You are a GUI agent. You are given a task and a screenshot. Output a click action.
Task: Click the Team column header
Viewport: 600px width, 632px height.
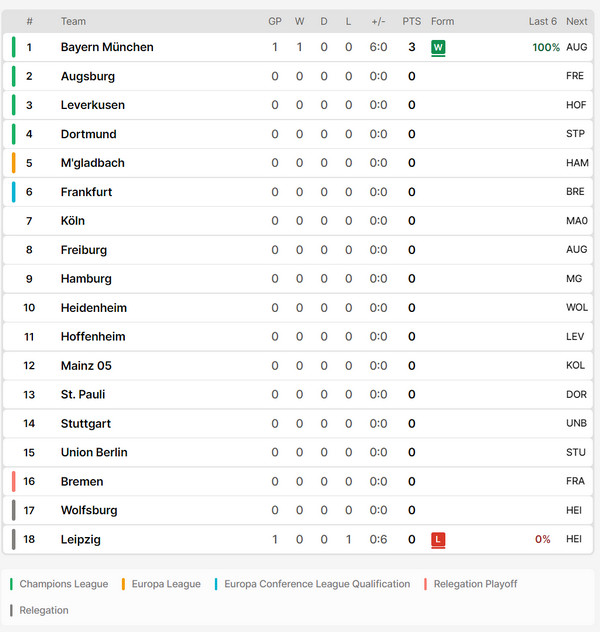click(73, 21)
